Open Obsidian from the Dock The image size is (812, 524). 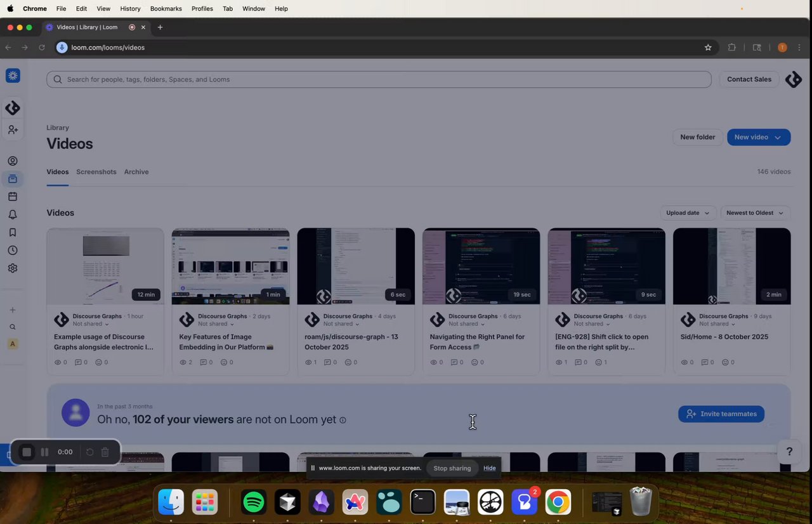(321, 503)
